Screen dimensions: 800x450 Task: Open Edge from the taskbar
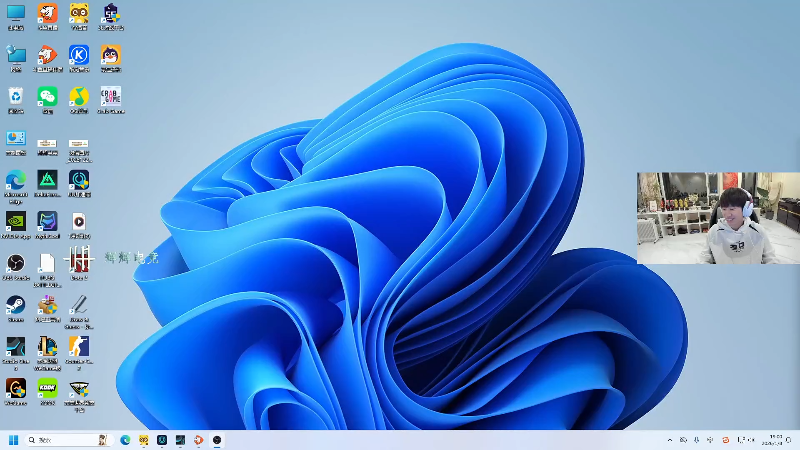125,440
